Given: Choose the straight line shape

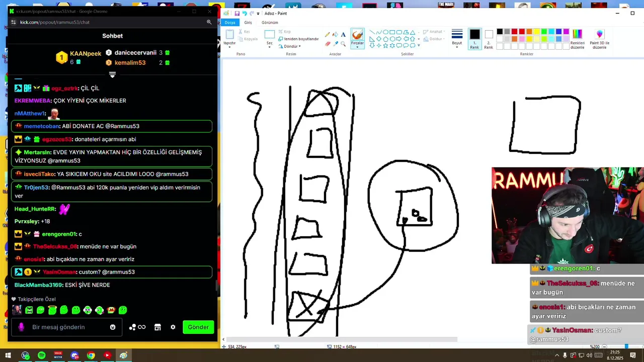Looking at the screenshot, I should (x=372, y=32).
